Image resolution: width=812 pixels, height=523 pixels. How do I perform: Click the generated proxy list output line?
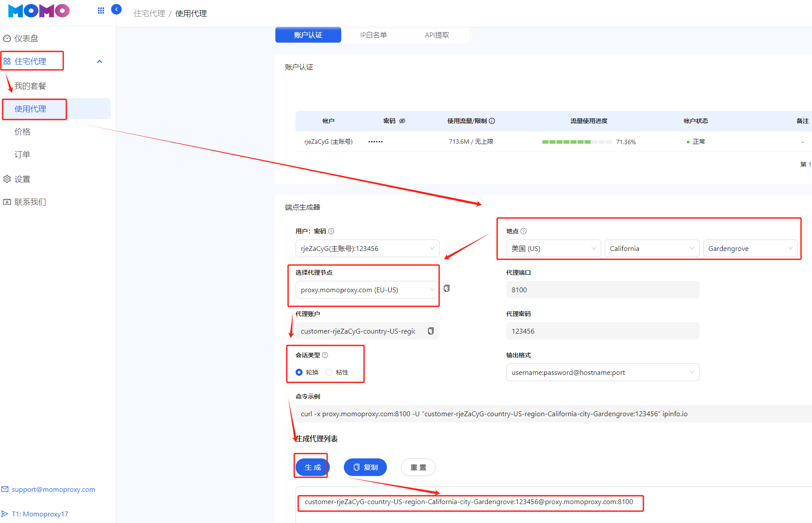coord(469,502)
